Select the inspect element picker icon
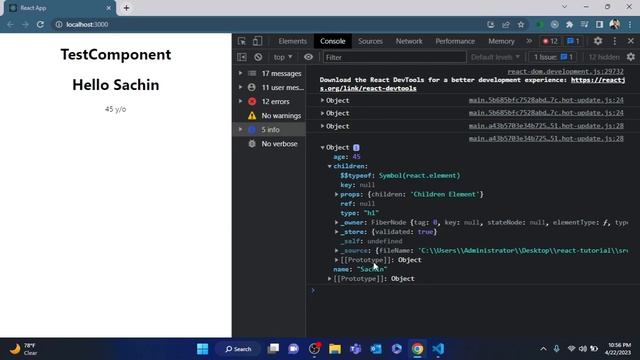 coord(242,41)
